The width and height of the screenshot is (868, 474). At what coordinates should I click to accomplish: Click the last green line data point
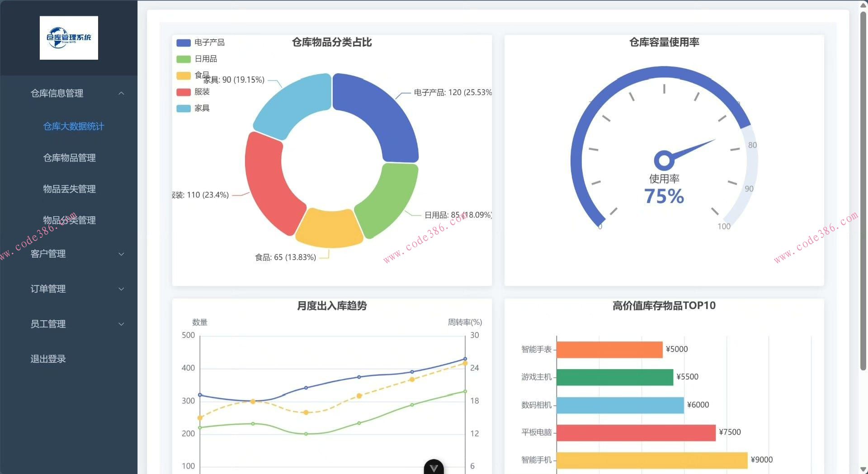coord(465,392)
